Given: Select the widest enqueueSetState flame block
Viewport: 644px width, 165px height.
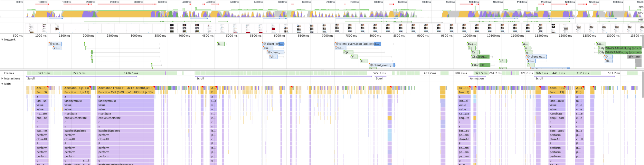Looking at the screenshot, I should click(x=126, y=118).
